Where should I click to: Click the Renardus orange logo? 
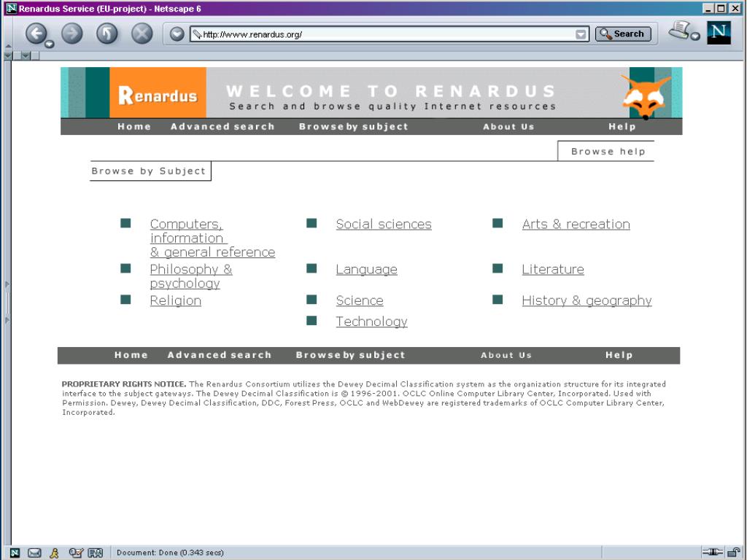[x=158, y=93]
